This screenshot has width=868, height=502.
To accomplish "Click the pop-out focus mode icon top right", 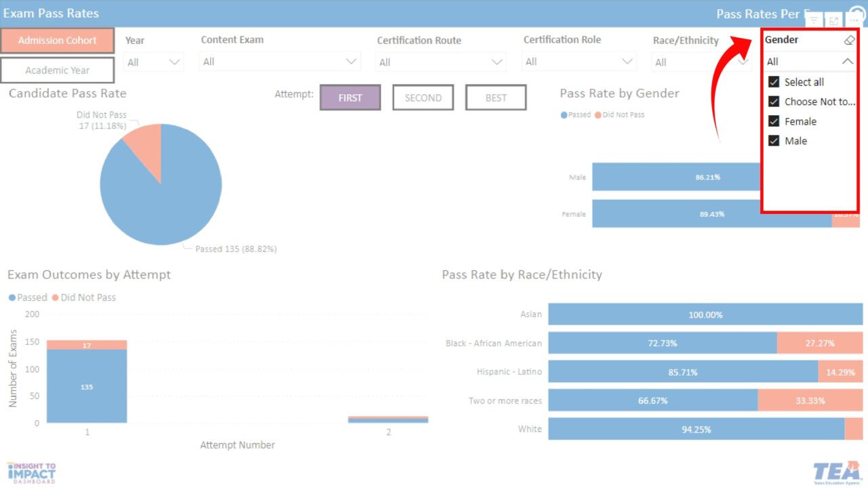I will 833,20.
